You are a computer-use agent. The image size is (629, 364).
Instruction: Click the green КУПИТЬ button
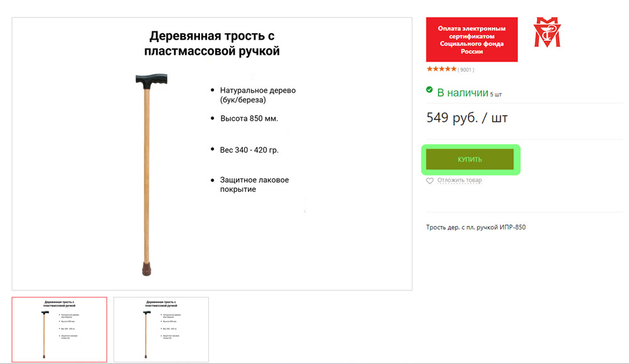[470, 159]
